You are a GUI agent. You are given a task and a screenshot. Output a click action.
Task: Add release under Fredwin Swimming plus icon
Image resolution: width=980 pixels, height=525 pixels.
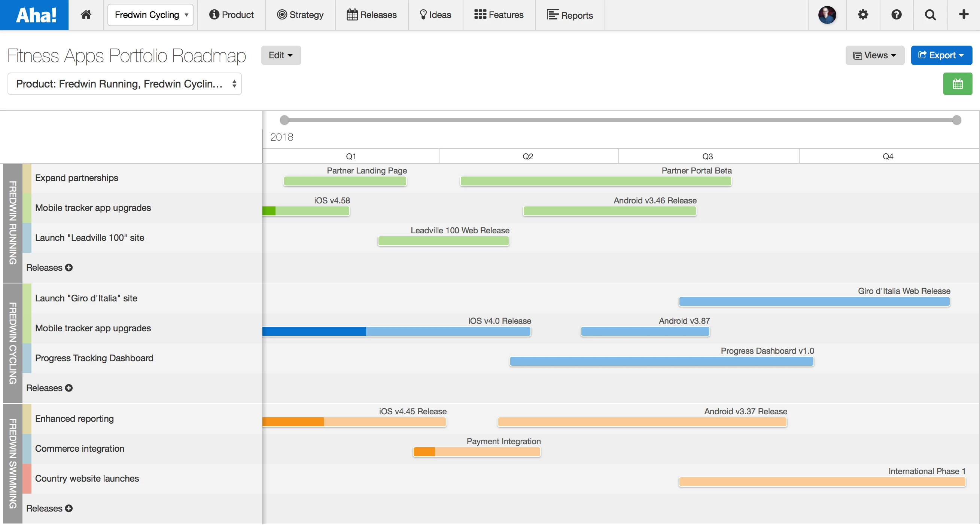pyautogui.click(x=69, y=509)
